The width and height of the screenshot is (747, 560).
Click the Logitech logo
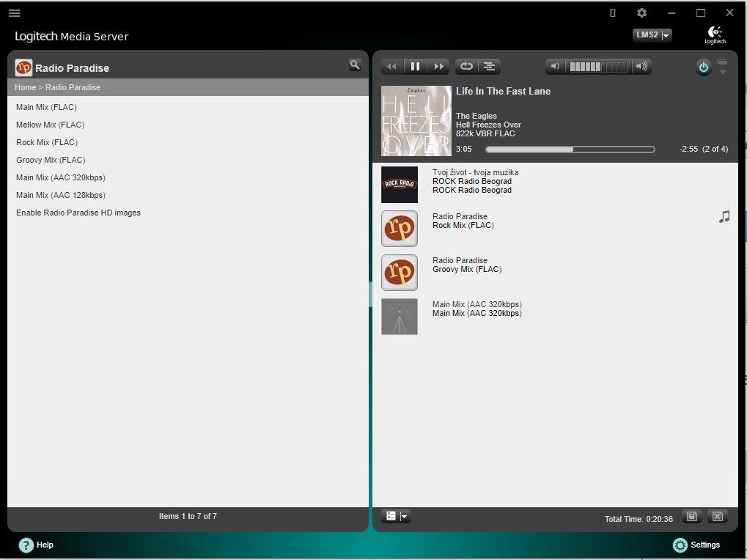click(715, 34)
